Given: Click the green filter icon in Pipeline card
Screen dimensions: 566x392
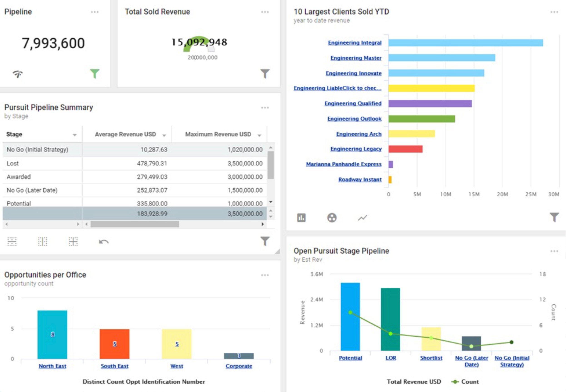Looking at the screenshot, I should coord(94,73).
